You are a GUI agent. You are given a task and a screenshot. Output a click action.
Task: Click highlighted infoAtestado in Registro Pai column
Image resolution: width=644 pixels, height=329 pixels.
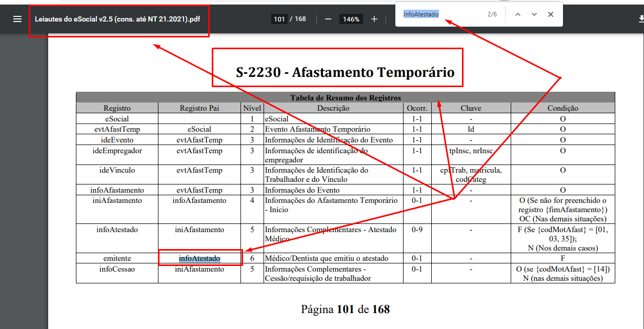[199, 258]
